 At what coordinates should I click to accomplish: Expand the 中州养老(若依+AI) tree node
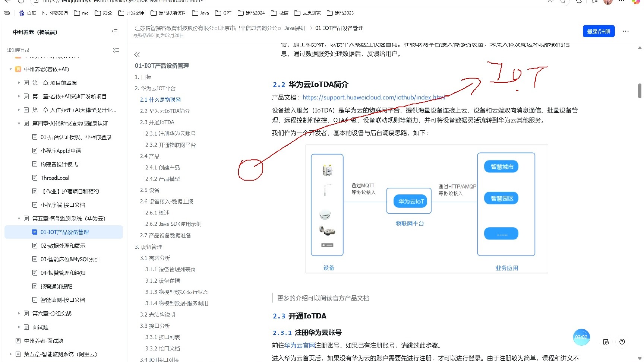pyautogui.click(x=10, y=69)
